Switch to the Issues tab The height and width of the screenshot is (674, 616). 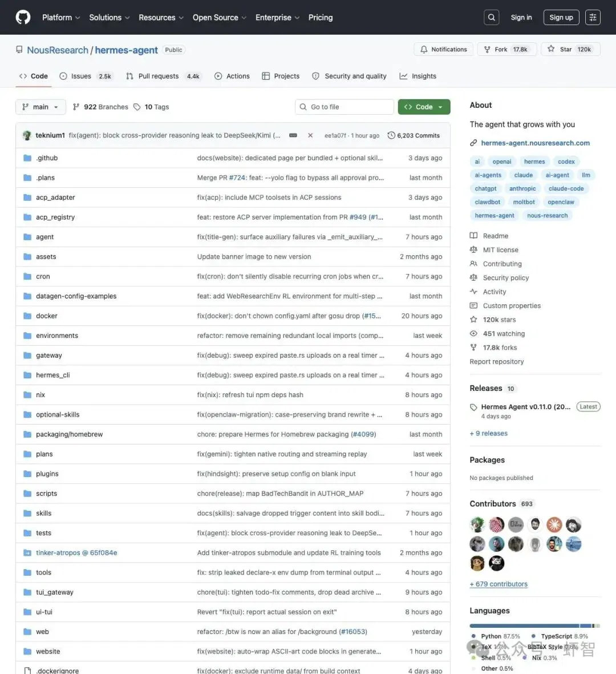point(86,76)
